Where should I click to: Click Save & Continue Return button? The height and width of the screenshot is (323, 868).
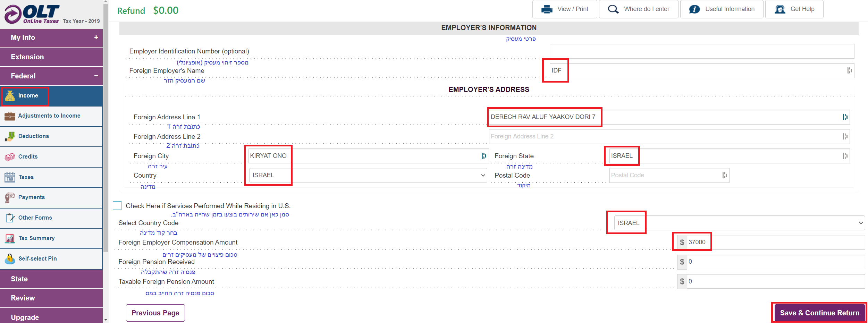tap(819, 313)
